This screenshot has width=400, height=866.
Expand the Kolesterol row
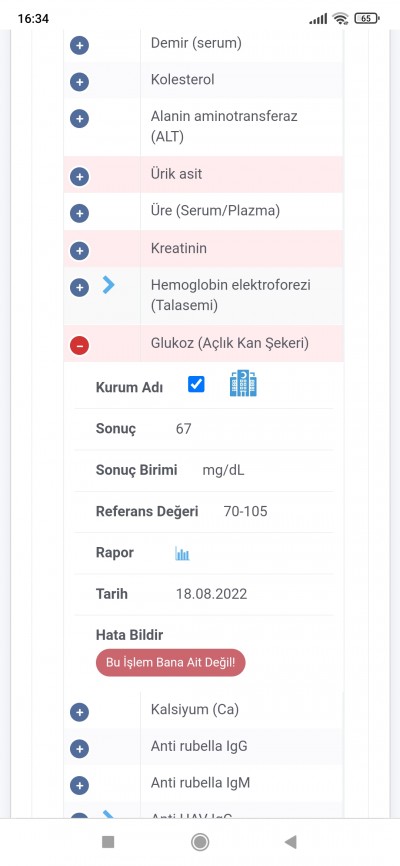pyautogui.click(x=80, y=82)
